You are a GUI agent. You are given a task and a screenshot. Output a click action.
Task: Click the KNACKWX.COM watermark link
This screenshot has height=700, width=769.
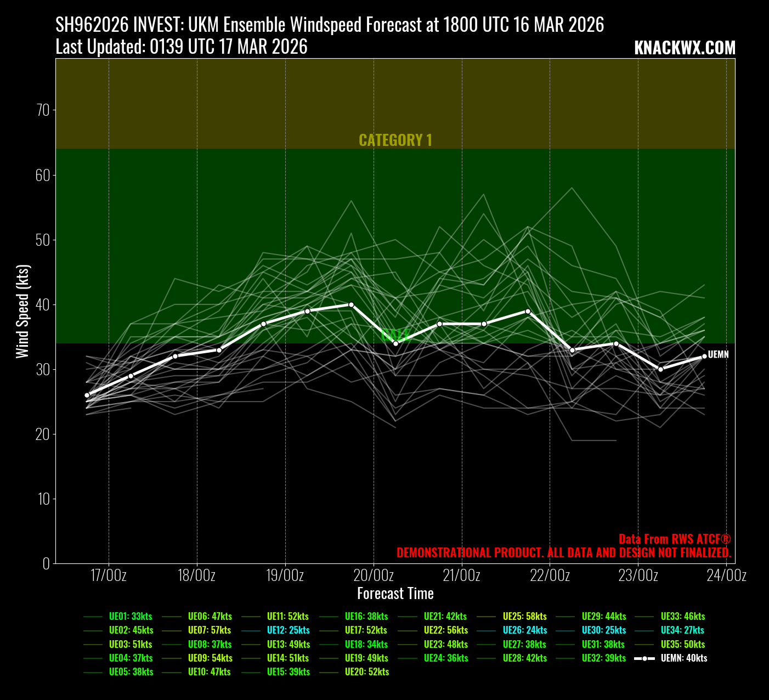pyautogui.click(x=685, y=48)
